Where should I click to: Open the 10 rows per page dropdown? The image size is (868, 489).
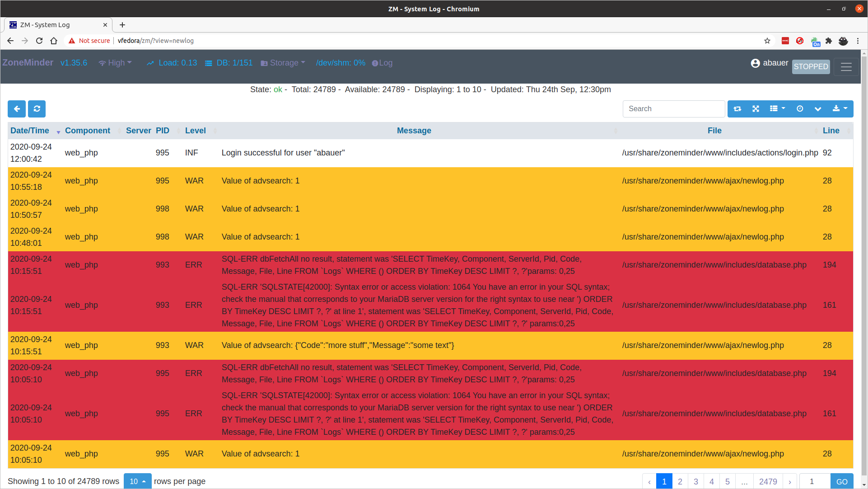(138, 481)
